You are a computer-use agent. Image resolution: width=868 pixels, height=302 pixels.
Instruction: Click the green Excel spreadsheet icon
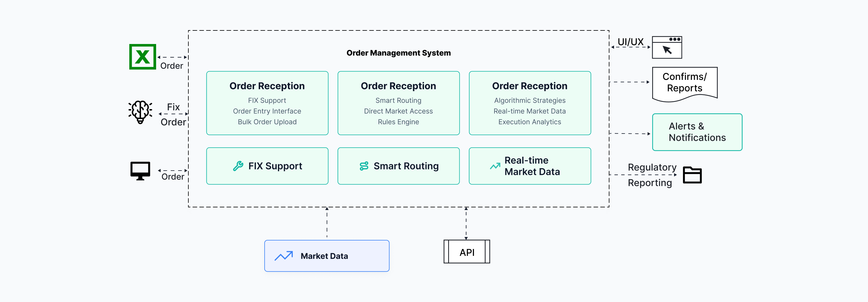click(143, 57)
